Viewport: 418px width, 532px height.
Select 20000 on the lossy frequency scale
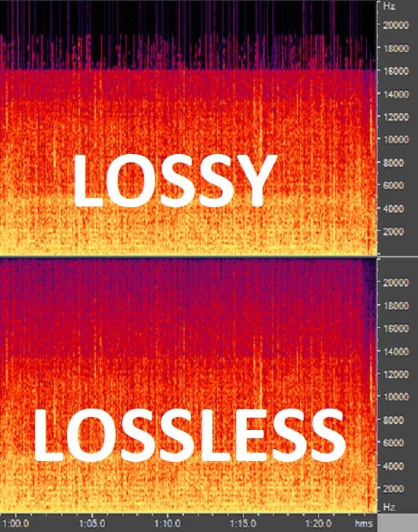(x=396, y=25)
